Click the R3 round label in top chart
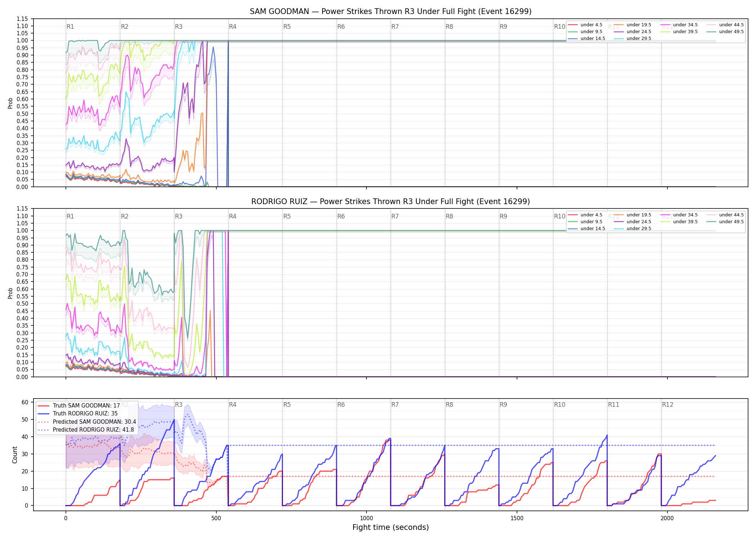This screenshot has height=540, width=756. tap(179, 27)
